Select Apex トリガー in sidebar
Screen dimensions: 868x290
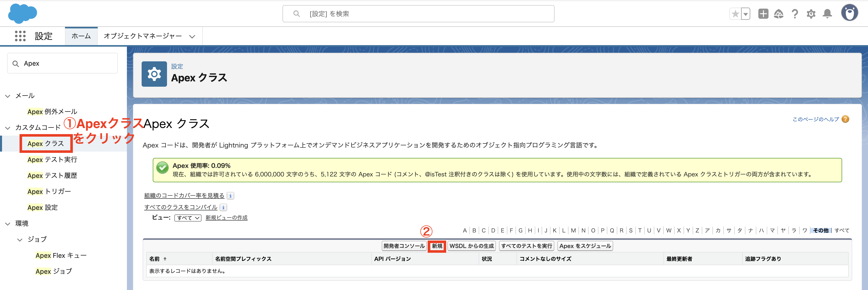point(49,191)
